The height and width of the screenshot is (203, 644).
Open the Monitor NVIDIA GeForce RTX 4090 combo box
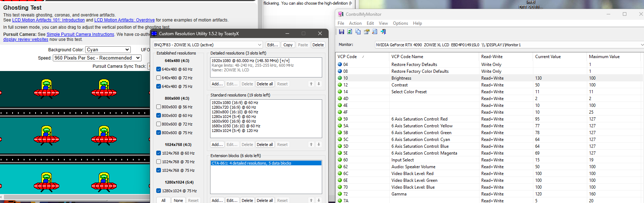point(509,45)
